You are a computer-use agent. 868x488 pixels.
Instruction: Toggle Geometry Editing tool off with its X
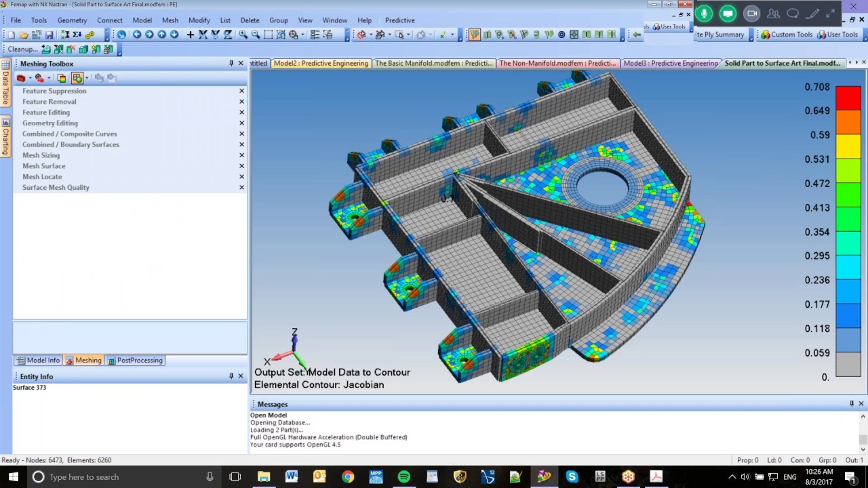241,123
